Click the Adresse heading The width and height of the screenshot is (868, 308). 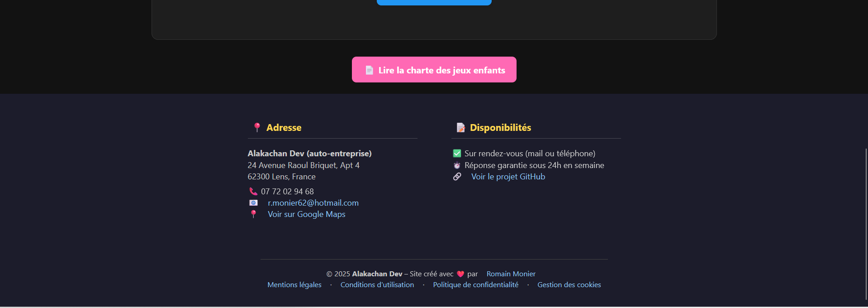pyautogui.click(x=284, y=128)
